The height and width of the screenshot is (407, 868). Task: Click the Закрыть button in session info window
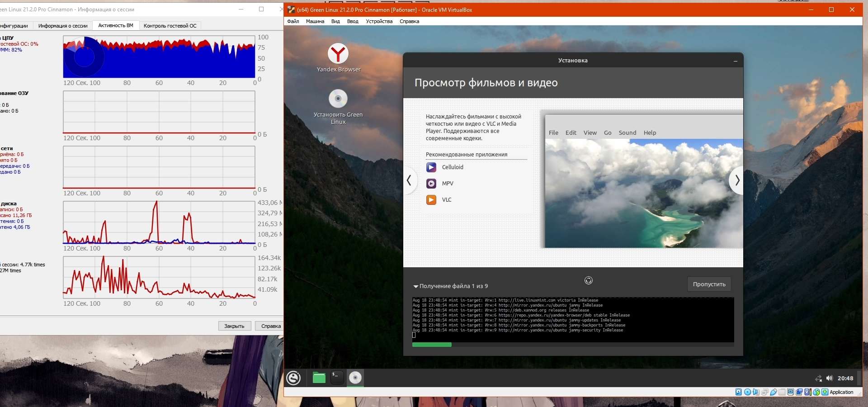pyautogui.click(x=234, y=326)
